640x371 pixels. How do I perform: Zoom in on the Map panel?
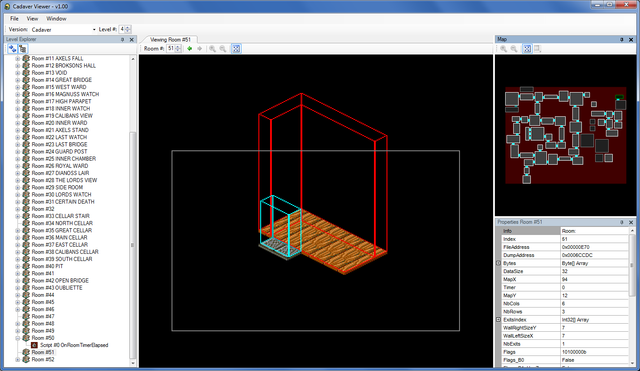click(x=504, y=49)
